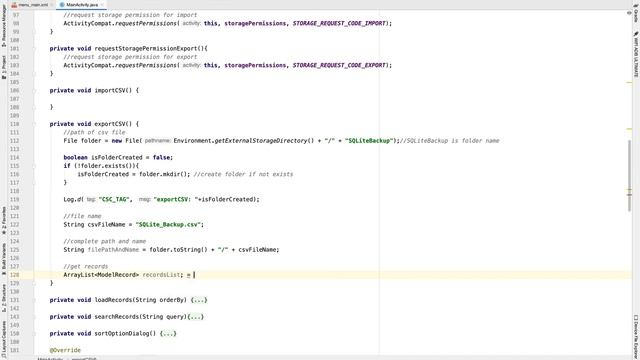Collapse the exportCSV method using gutter fold
Screen dimensions: 640x360
[x=34, y=124]
